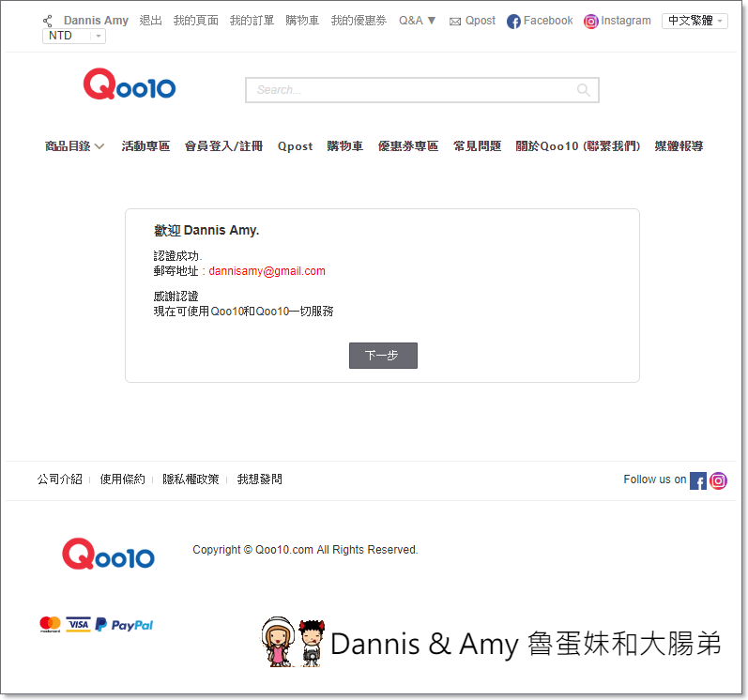This screenshot has width=748, height=700.
Task: Open 使用條約 footer link
Action: (123, 479)
